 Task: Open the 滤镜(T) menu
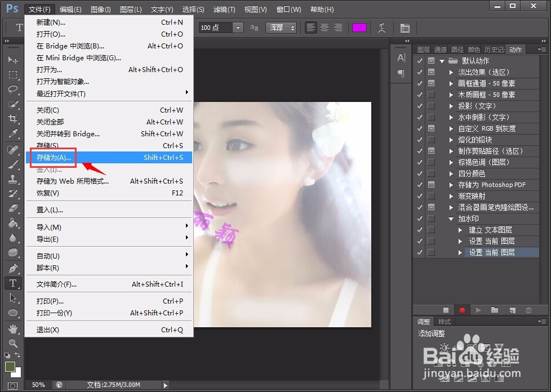point(224,10)
